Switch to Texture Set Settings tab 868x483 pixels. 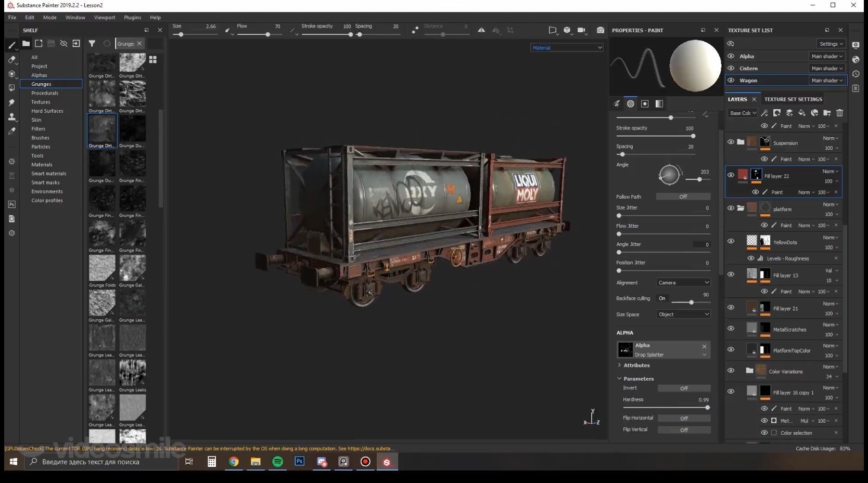[x=793, y=99]
